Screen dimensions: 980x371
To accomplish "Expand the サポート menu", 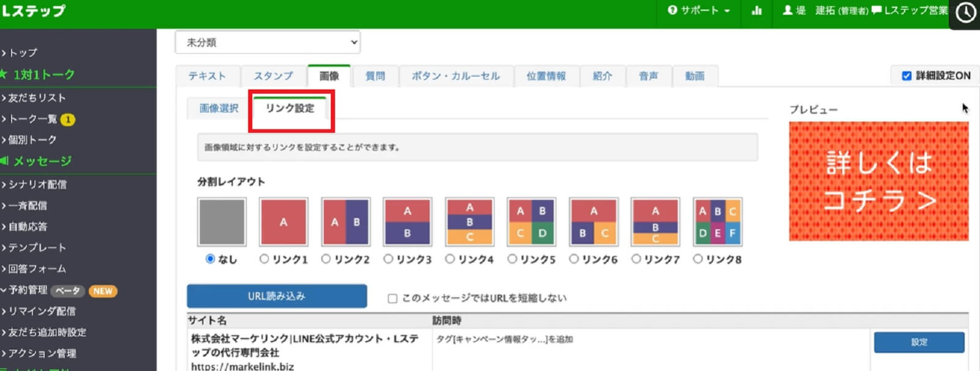I will (699, 10).
